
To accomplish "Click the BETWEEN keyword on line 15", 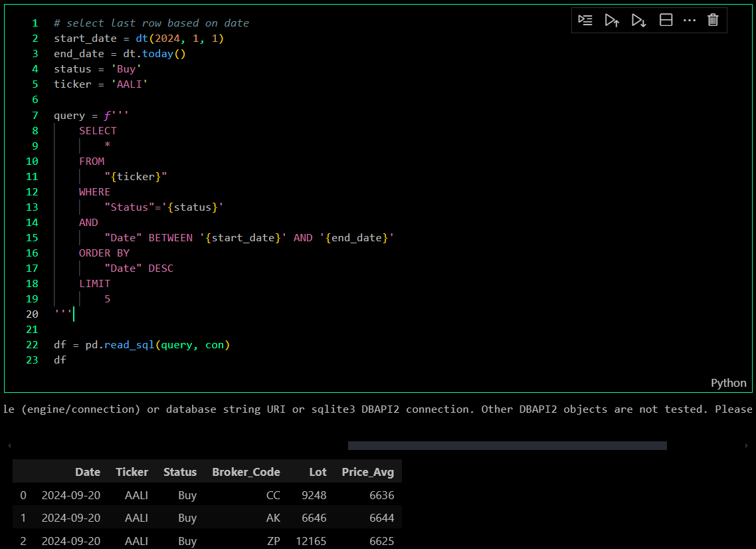I will click(170, 238).
